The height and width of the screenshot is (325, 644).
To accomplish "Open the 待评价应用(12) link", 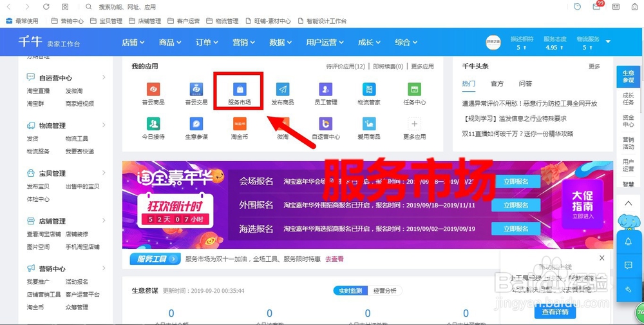I will 345,66.
